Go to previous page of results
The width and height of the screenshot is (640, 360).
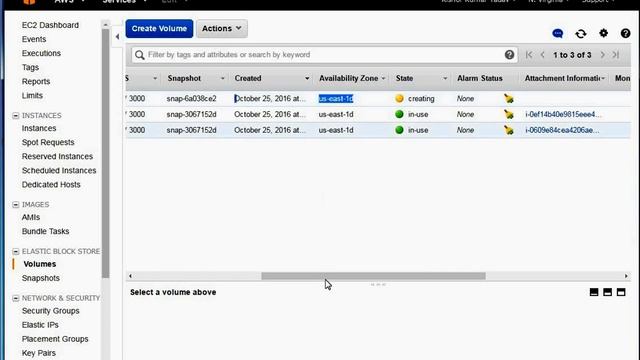coord(542,55)
